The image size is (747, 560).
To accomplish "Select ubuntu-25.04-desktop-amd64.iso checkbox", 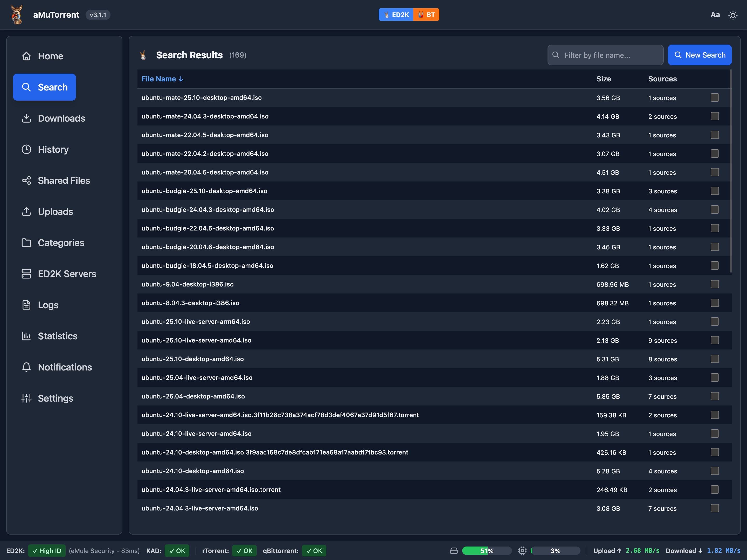I will click(x=715, y=396).
